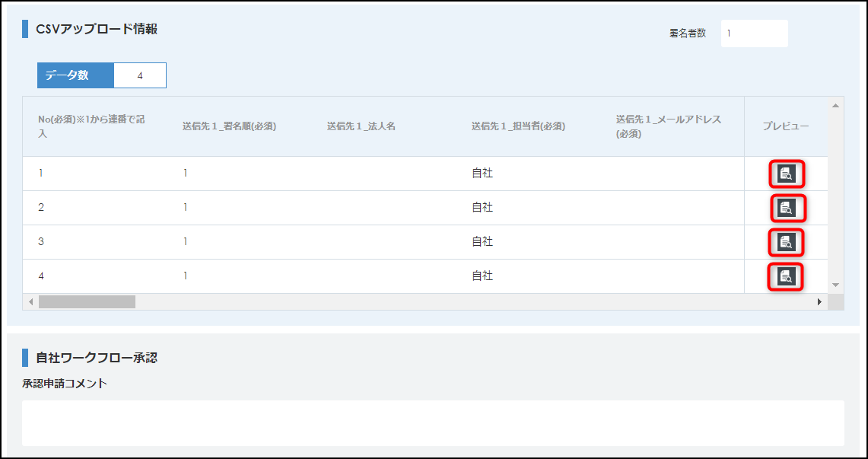
Task: Click up arrow of table's vertical scrollbar
Action: click(835, 105)
